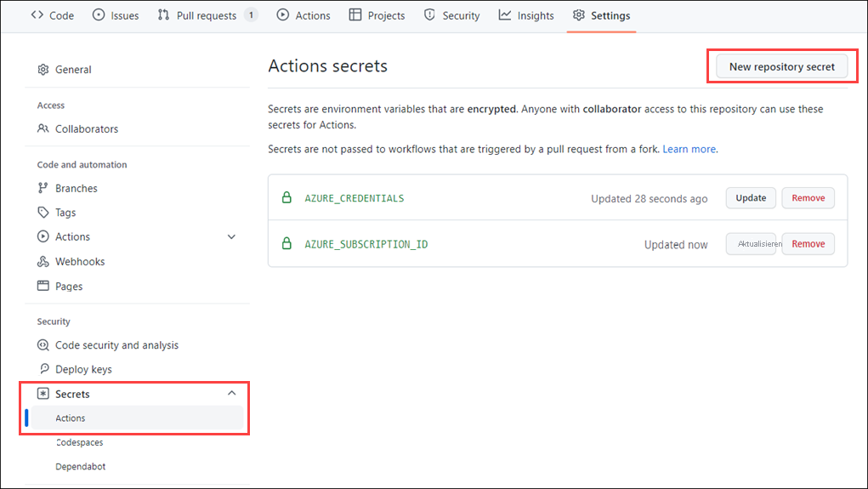Open the Projects tab
This screenshot has width=868, height=489.
377,15
